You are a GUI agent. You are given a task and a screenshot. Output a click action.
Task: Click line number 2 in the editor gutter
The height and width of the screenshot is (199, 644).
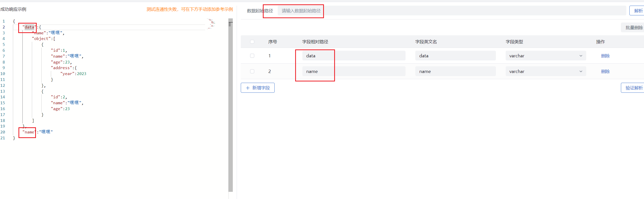4,27
